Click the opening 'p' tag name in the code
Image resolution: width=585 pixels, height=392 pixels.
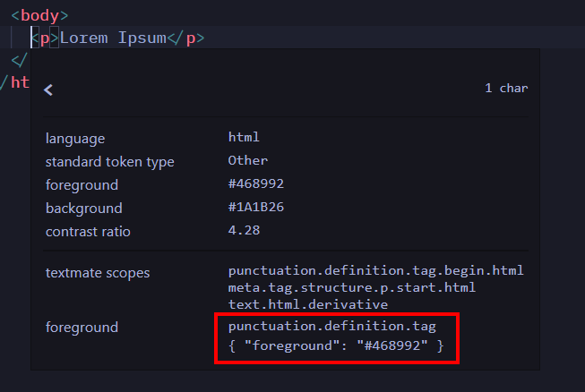(45, 38)
